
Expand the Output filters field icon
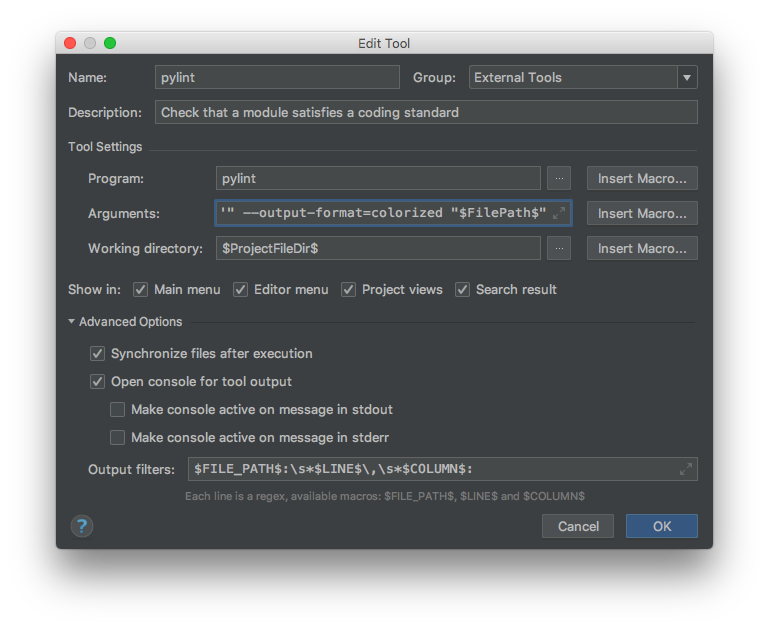[686, 469]
